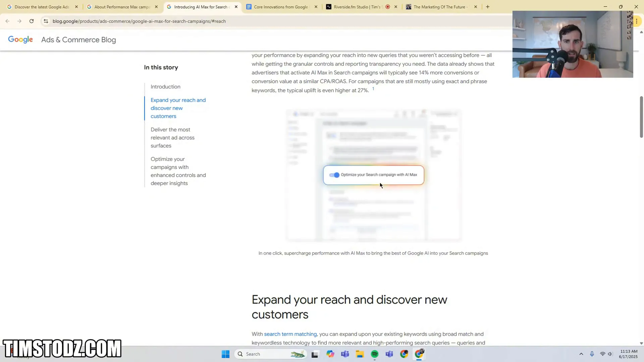Viewport: 644px width, 362px height.
Task: Minimize the Chrome window
Action: tap(605, 7)
